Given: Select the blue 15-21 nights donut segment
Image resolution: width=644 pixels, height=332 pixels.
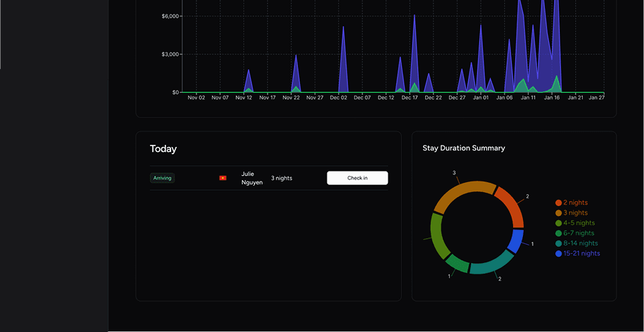Looking at the screenshot, I should point(516,241).
